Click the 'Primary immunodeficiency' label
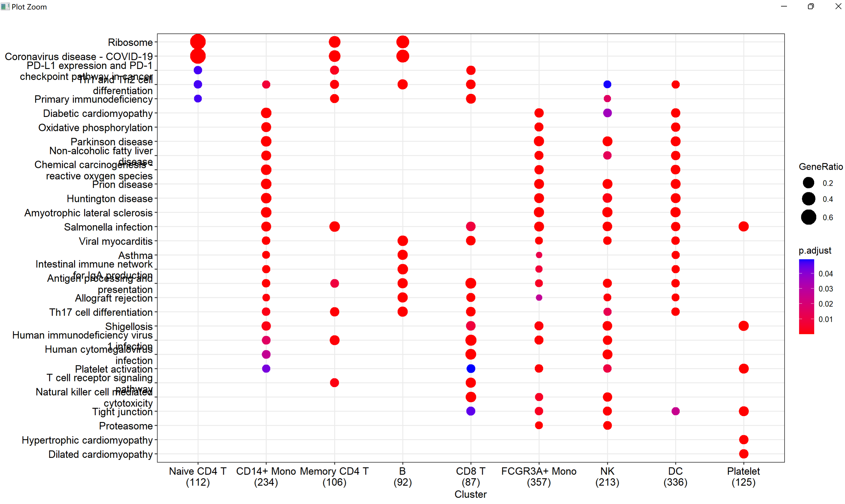The height and width of the screenshot is (504, 845). click(x=94, y=99)
